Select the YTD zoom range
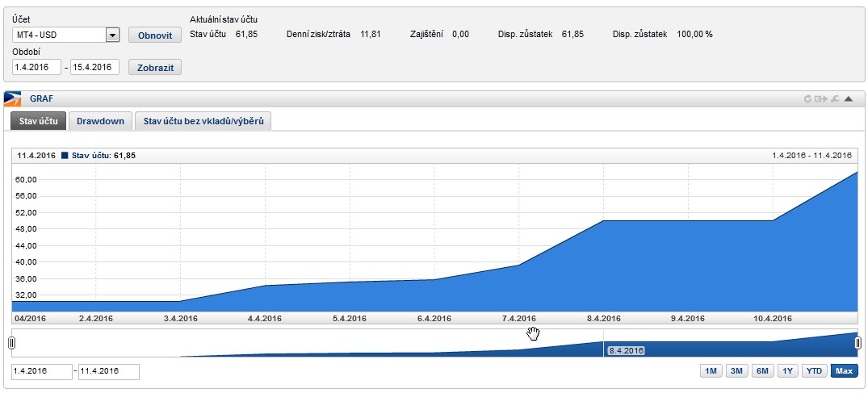The width and height of the screenshot is (868, 393). pyautogui.click(x=815, y=371)
